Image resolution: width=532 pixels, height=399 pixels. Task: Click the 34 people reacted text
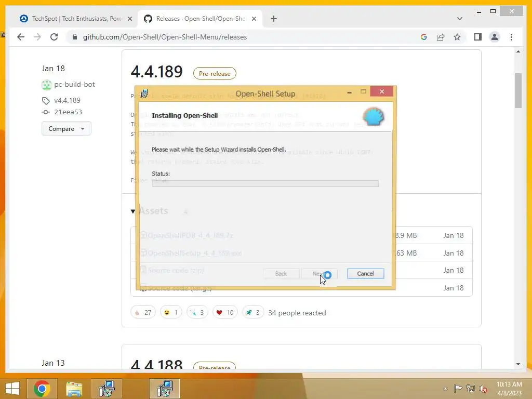297,313
